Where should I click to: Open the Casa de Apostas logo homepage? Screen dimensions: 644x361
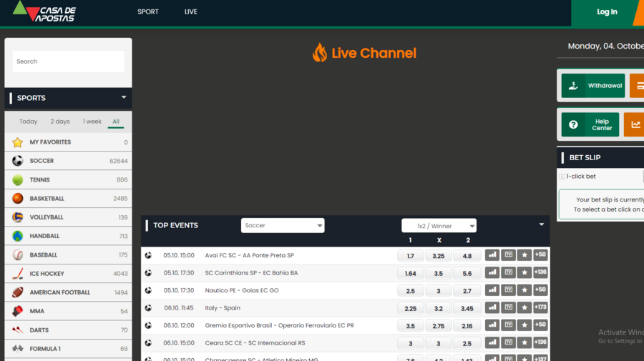[44, 12]
